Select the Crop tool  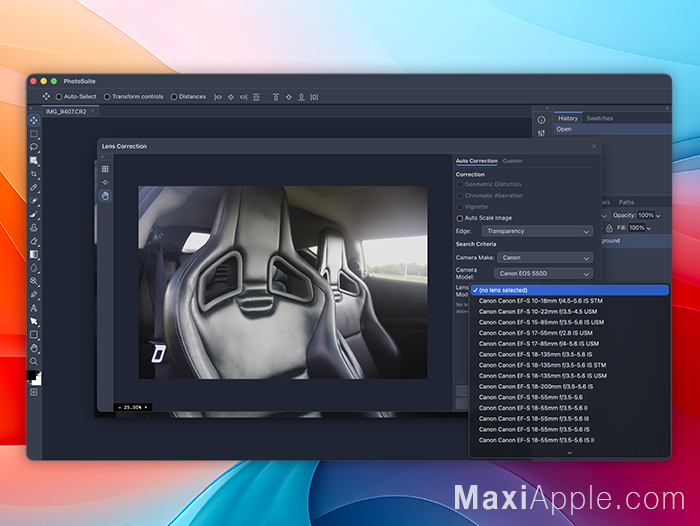pos(34,174)
